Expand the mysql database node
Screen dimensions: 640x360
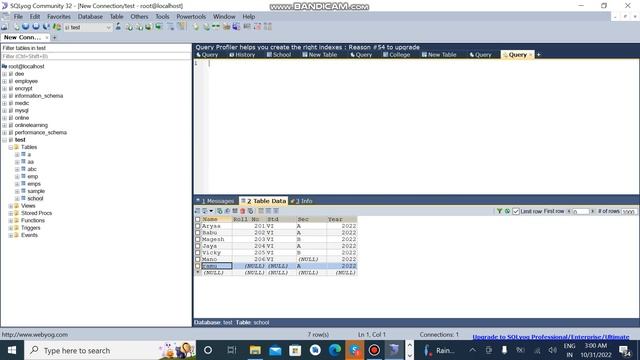(x=4, y=111)
